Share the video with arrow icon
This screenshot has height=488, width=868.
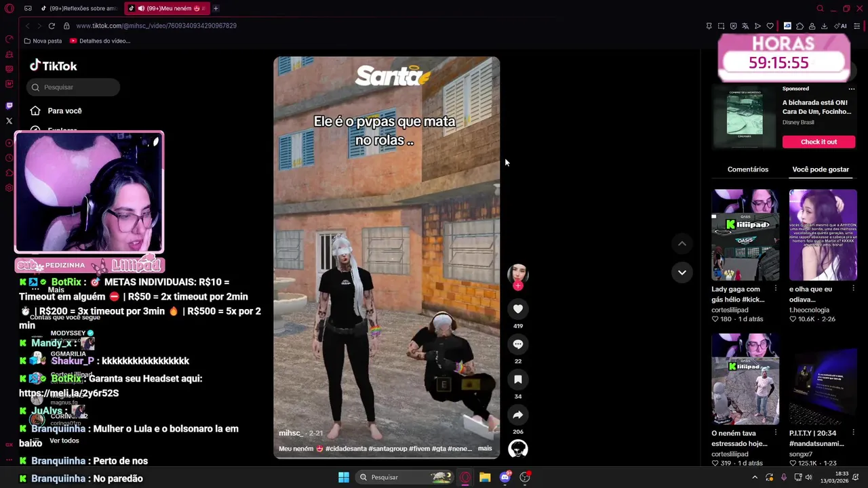(x=518, y=415)
